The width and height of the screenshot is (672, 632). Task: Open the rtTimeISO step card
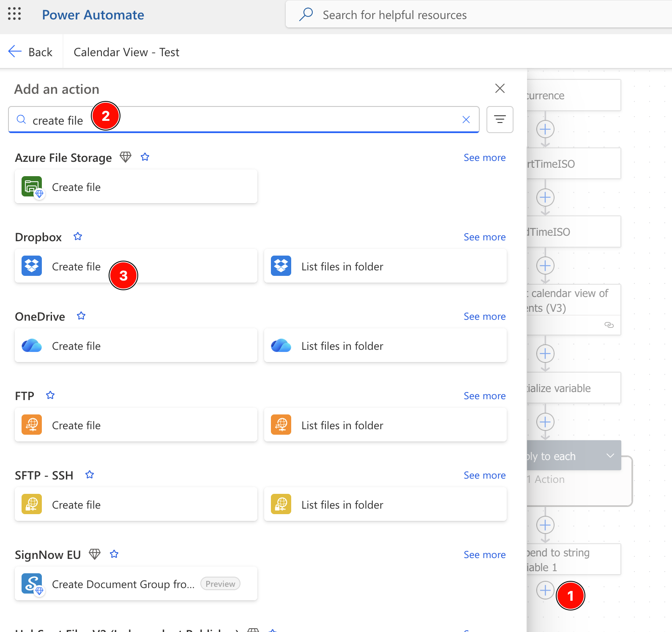click(574, 163)
